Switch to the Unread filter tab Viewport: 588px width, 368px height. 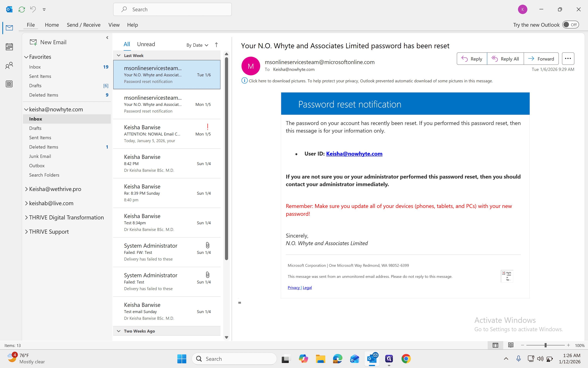tap(146, 44)
